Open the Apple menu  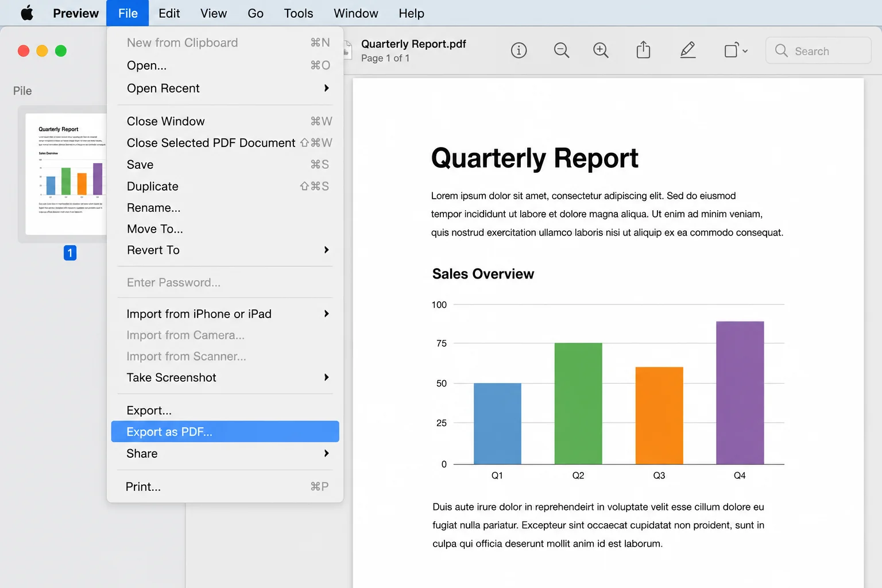coord(27,13)
